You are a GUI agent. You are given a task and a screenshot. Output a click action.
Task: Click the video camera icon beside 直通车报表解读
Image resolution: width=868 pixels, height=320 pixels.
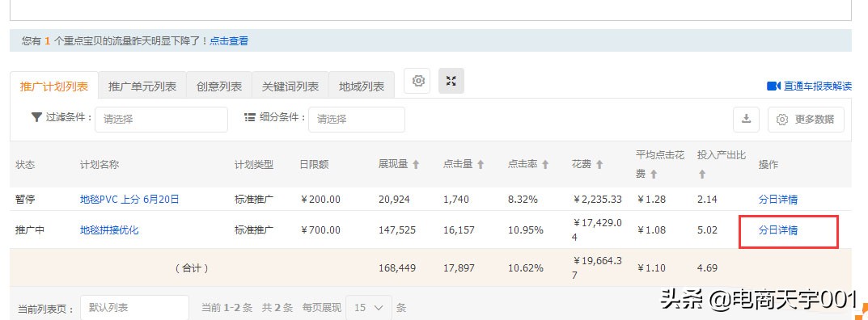pyautogui.click(x=773, y=86)
